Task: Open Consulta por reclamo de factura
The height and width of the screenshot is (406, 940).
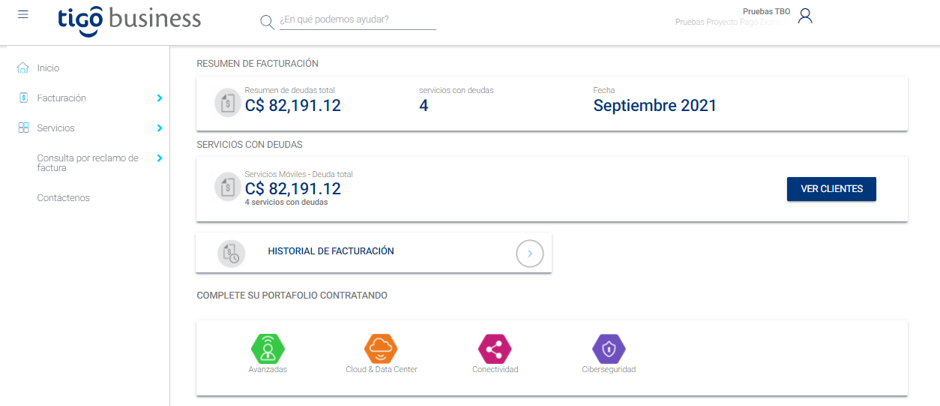Action: tap(88, 163)
